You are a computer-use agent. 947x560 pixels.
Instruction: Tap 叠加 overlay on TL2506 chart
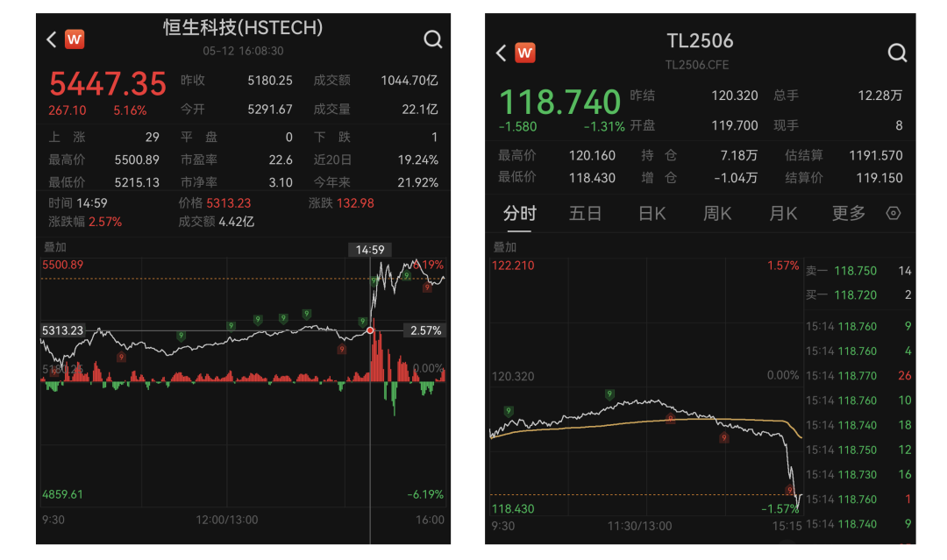click(x=505, y=247)
